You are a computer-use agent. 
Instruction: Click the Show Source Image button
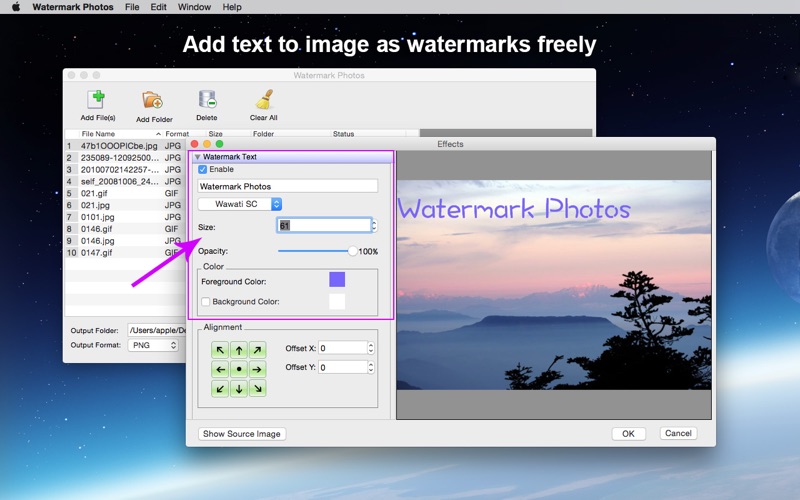pos(242,434)
